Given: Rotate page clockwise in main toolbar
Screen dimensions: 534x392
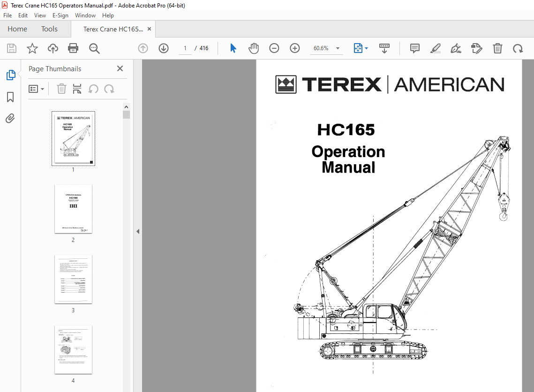Looking at the screenshot, I should [x=518, y=48].
